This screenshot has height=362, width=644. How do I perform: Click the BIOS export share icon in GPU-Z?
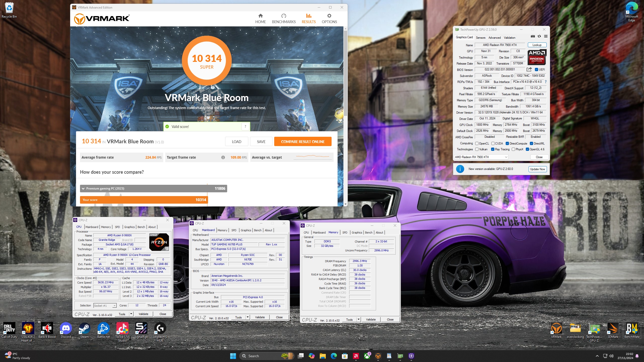pyautogui.click(x=529, y=69)
